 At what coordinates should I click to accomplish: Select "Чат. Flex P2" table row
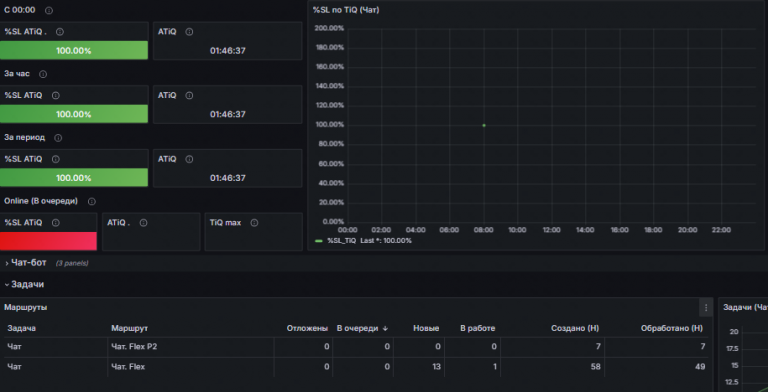tap(356, 347)
